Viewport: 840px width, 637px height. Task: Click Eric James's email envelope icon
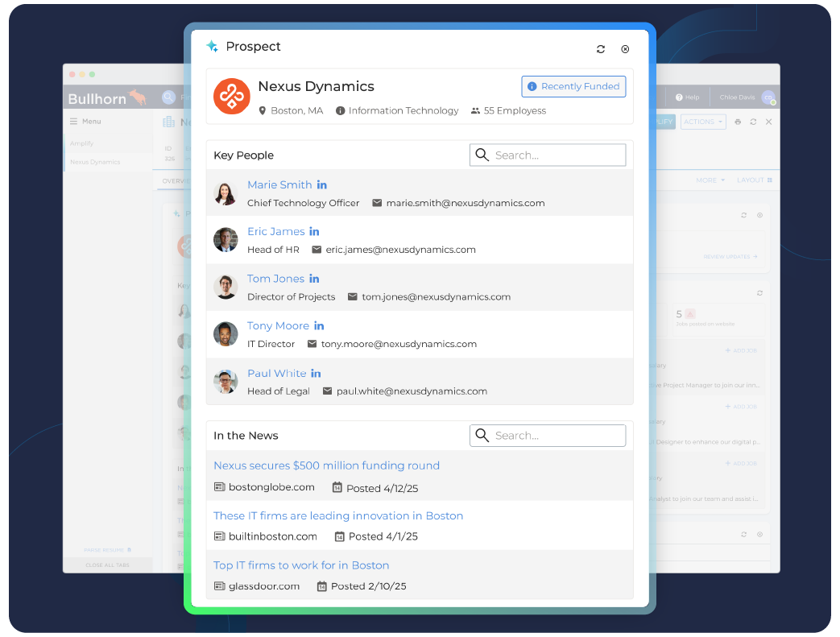[x=317, y=250]
